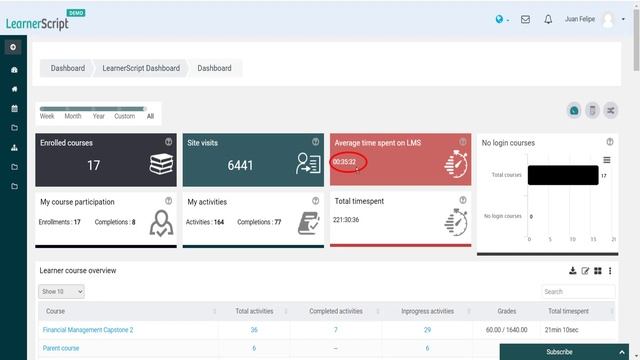Open the No login courses chart menu
Viewport: 640px width, 360px height.
click(x=607, y=160)
